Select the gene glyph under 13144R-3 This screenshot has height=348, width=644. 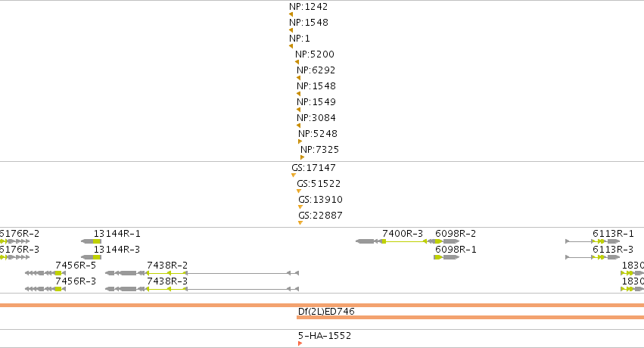pyautogui.click(x=91, y=257)
